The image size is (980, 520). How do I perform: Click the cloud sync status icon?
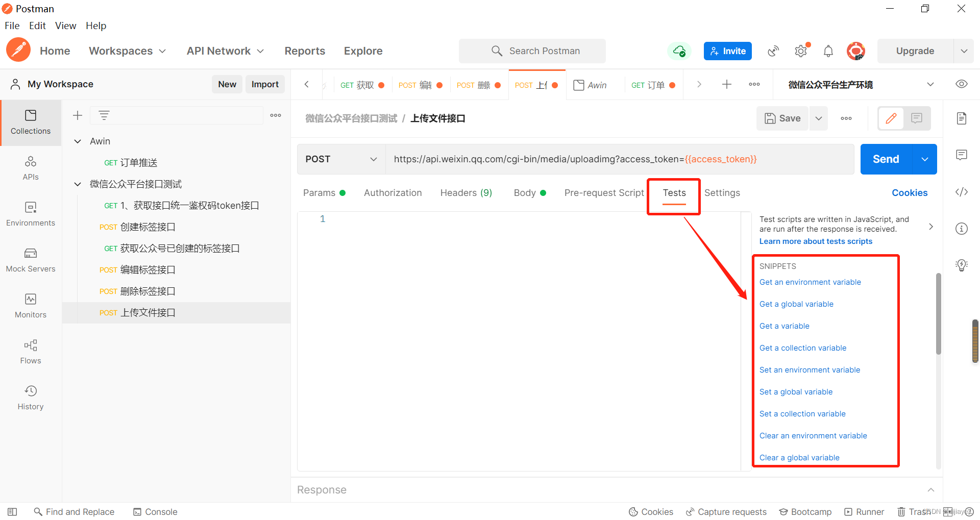(x=679, y=51)
